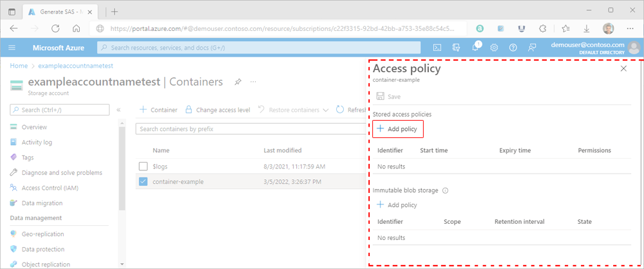Click the green extension icon in address bar
644x269 pixels.
(480, 28)
